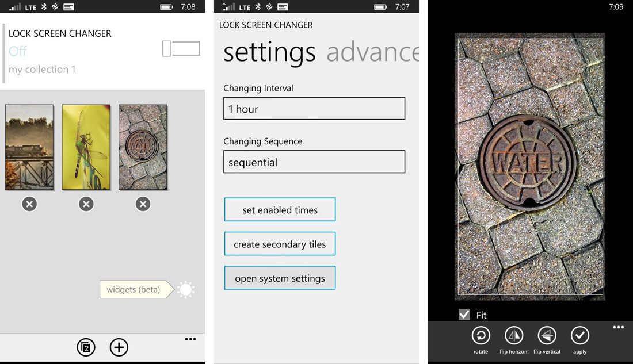The width and height of the screenshot is (633, 364).
Task: Click the set enabled times button
Action: 280,209
